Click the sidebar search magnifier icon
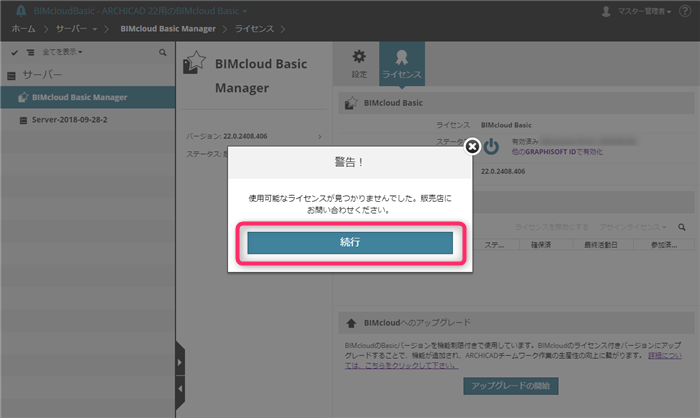Screen dimensions: 700x418 pyautogui.click(x=162, y=53)
